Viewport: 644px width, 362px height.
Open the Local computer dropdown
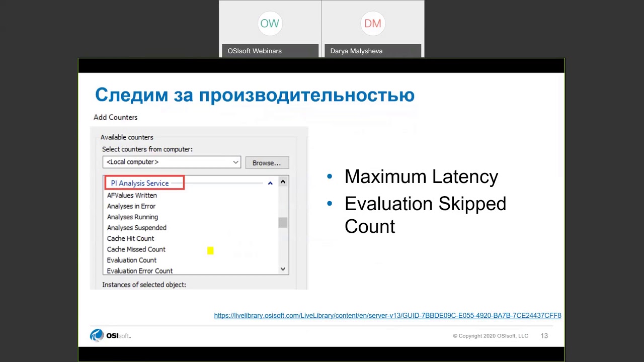point(172,162)
